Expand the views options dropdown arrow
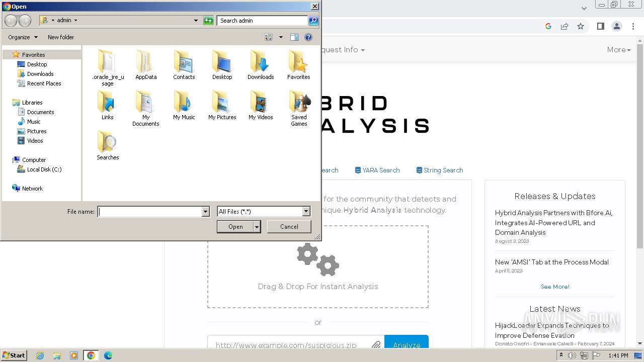 pyautogui.click(x=281, y=37)
